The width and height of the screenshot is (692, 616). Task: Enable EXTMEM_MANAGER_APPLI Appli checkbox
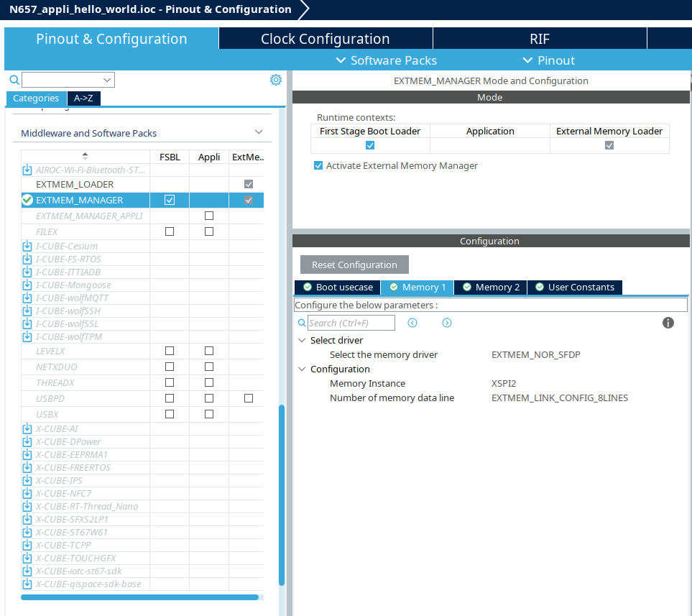pos(209,216)
